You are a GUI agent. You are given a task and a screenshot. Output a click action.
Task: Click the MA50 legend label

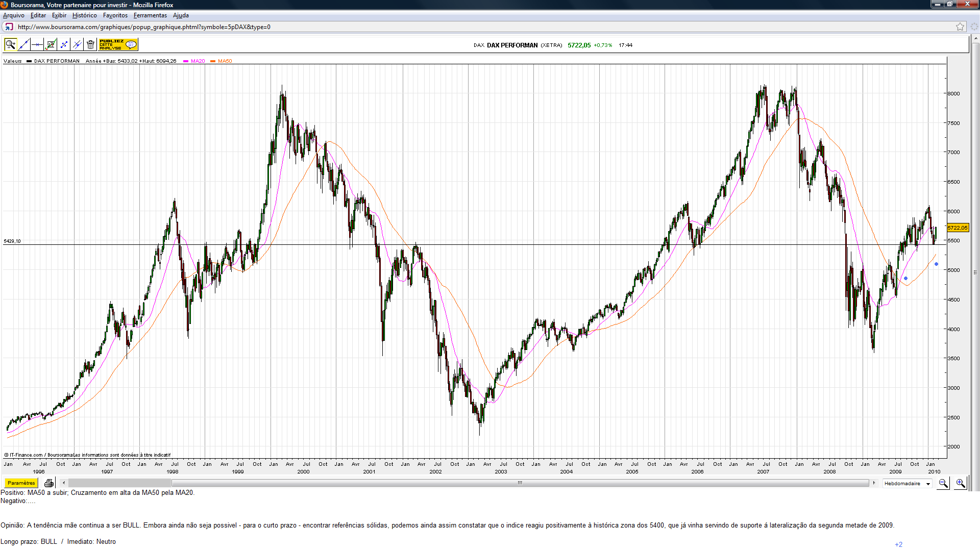[225, 61]
